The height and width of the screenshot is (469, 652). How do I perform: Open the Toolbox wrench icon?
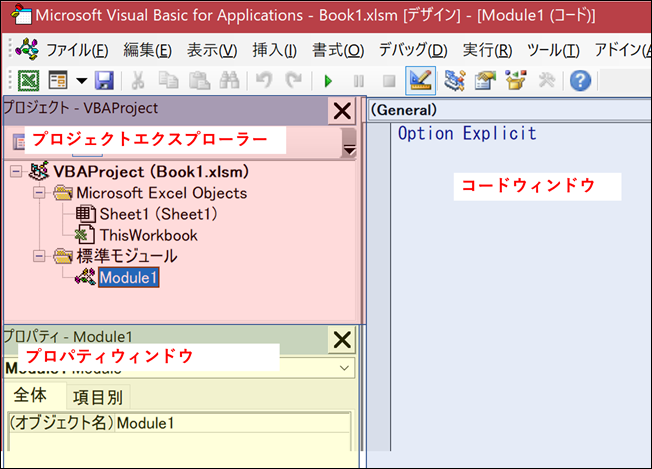click(546, 80)
